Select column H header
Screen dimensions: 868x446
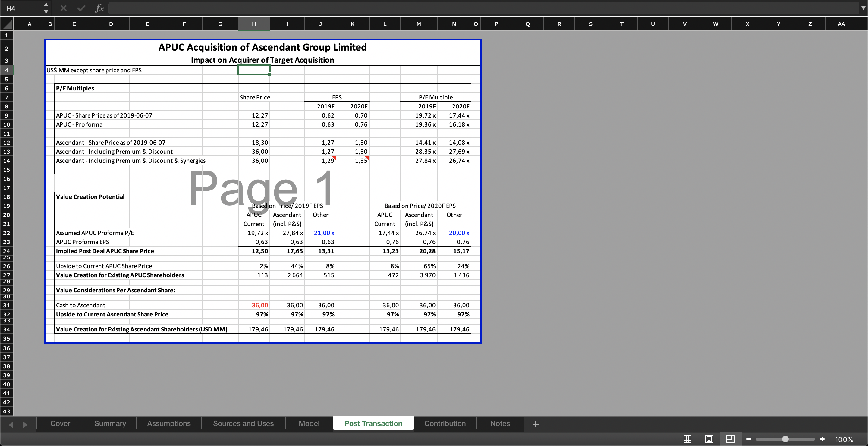pos(254,24)
